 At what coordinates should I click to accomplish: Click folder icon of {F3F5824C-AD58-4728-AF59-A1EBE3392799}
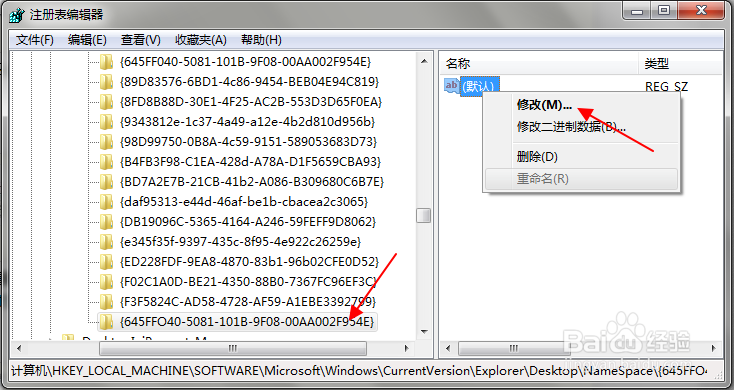click(x=107, y=302)
